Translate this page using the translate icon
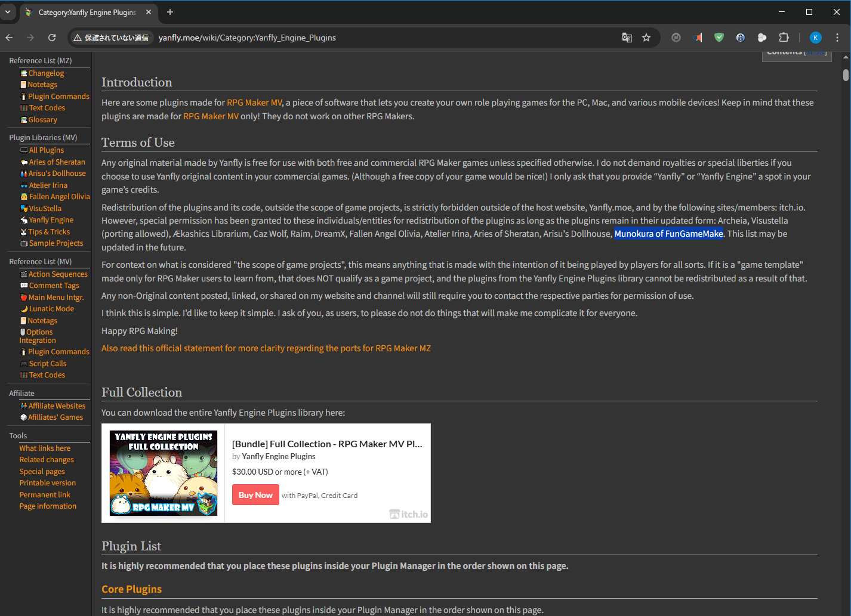 click(627, 38)
